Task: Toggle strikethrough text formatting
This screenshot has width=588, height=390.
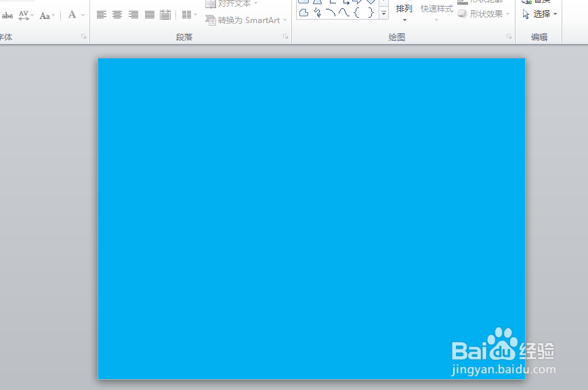Action: pyautogui.click(x=7, y=16)
